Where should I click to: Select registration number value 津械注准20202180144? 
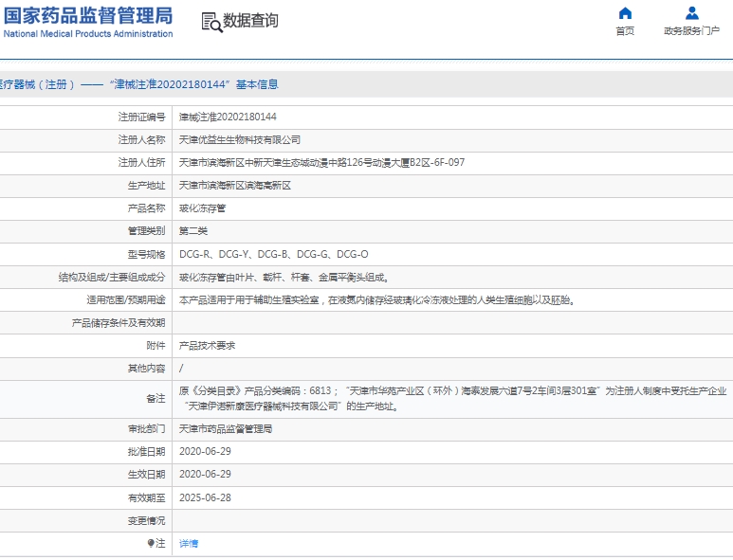(x=228, y=117)
